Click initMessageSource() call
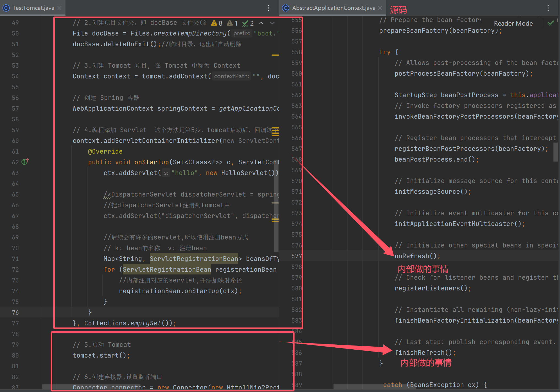Screen dimensions: 560x392 coord(433,192)
